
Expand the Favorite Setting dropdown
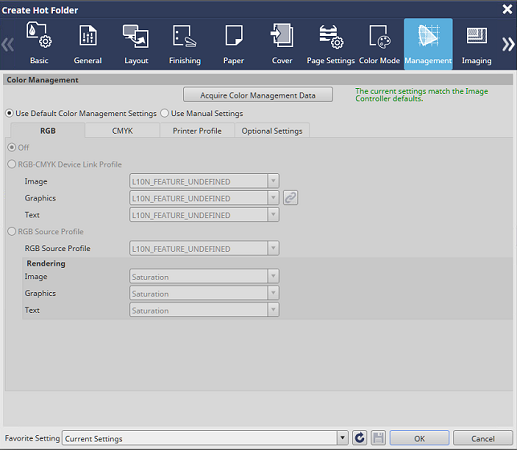coord(342,438)
